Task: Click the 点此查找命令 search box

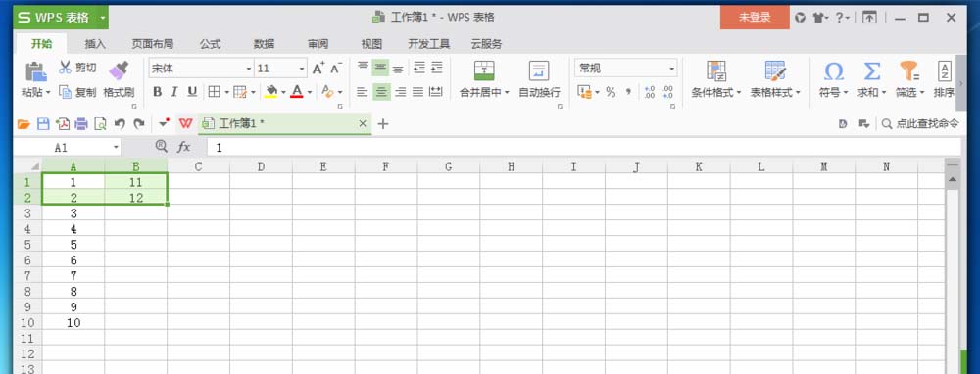Action: pyautogui.click(x=920, y=124)
